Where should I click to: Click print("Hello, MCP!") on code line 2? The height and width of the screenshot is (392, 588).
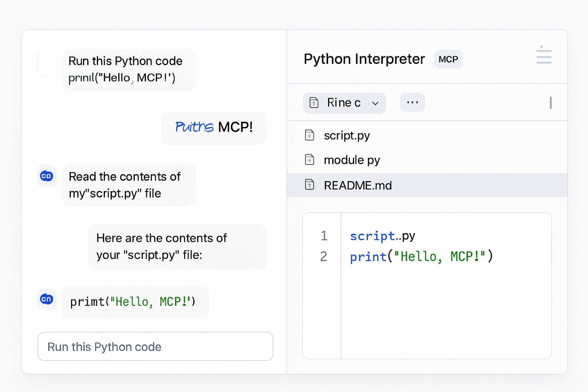point(421,256)
